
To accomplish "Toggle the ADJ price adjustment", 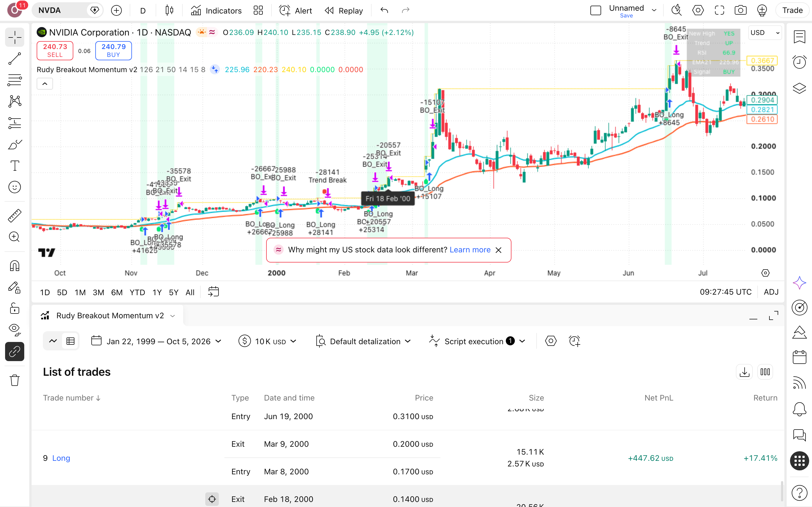I will point(771,292).
